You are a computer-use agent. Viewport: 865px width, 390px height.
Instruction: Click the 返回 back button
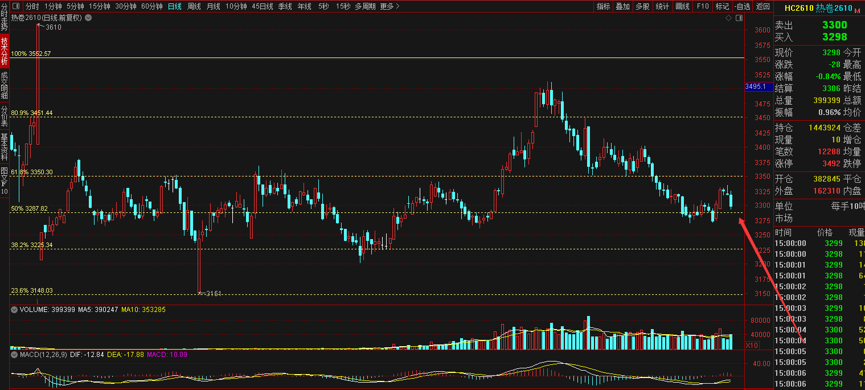763,7
